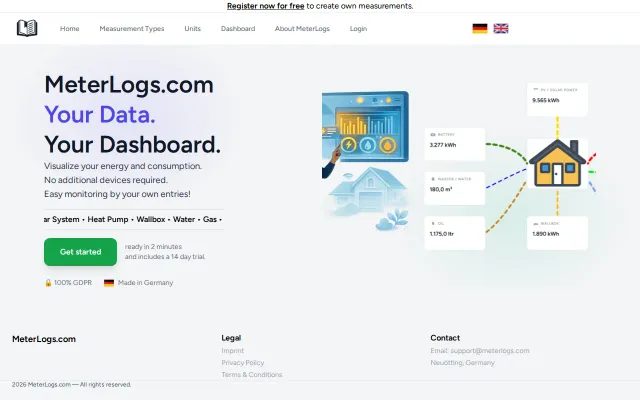Click the support@meterlogs.com email link
Screen dimensions: 640x400
(490, 351)
